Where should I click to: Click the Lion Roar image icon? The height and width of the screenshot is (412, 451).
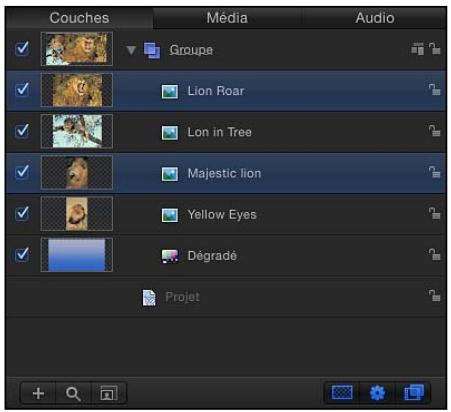click(170, 91)
